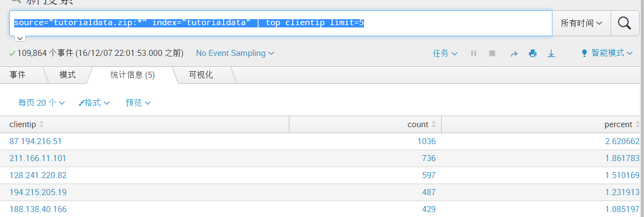Open 可视化 visualization tab

pos(201,75)
